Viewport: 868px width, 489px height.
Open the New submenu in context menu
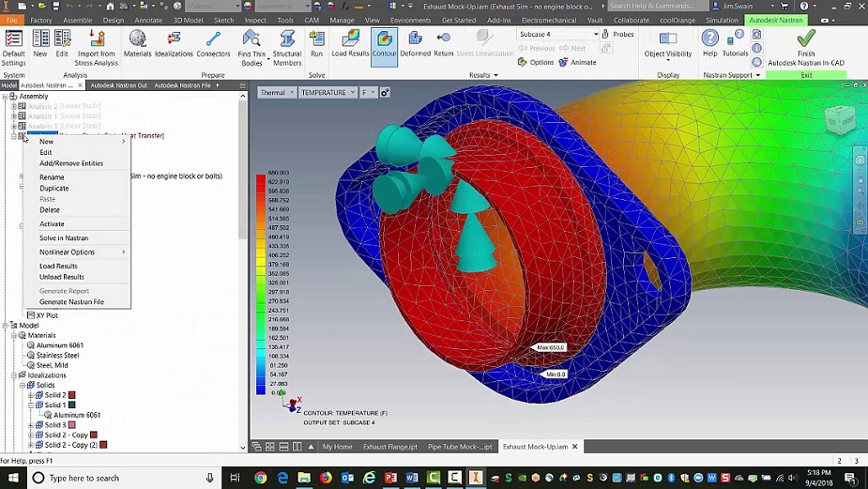pos(78,141)
